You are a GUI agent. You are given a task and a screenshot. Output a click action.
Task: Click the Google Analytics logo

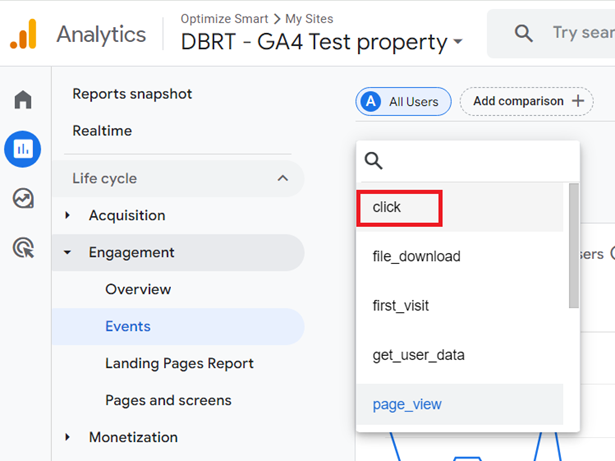[x=23, y=34]
